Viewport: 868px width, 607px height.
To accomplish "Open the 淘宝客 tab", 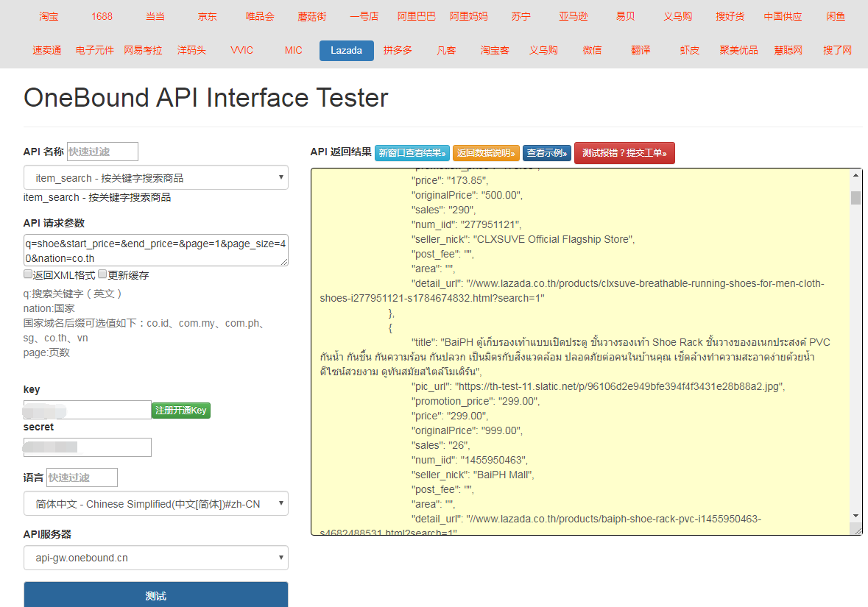I will pyautogui.click(x=494, y=50).
